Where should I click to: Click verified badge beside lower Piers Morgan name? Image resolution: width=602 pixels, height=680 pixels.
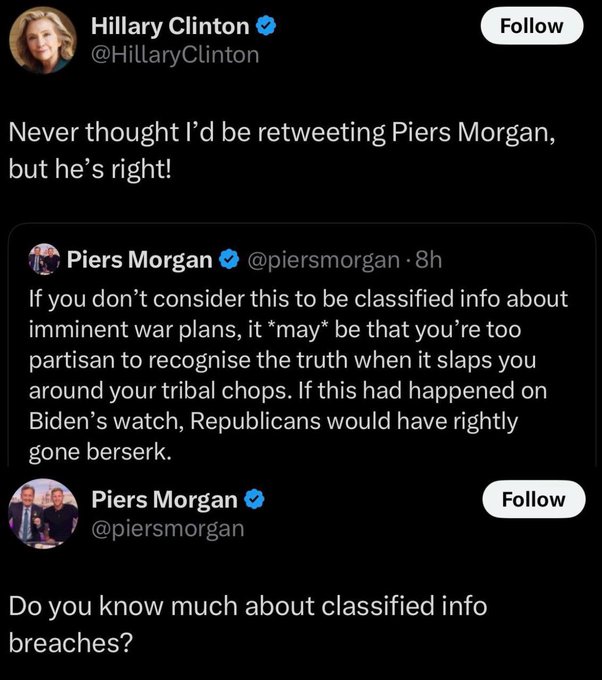coord(255,499)
